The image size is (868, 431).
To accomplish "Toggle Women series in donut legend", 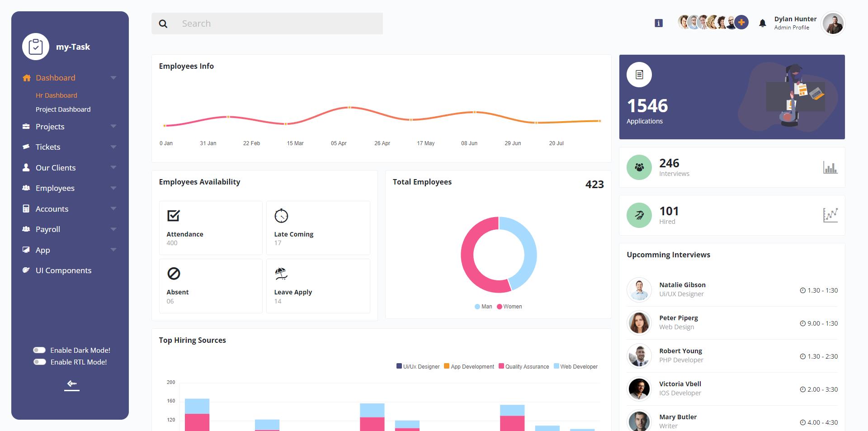I will tap(509, 307).
